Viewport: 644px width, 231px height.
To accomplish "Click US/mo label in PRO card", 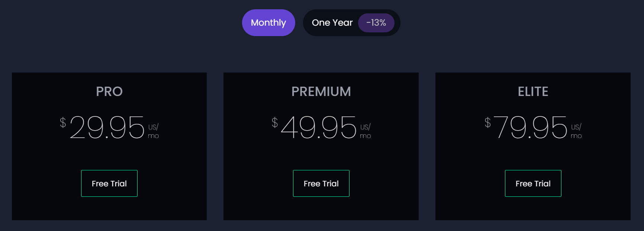I will point(153,131).
